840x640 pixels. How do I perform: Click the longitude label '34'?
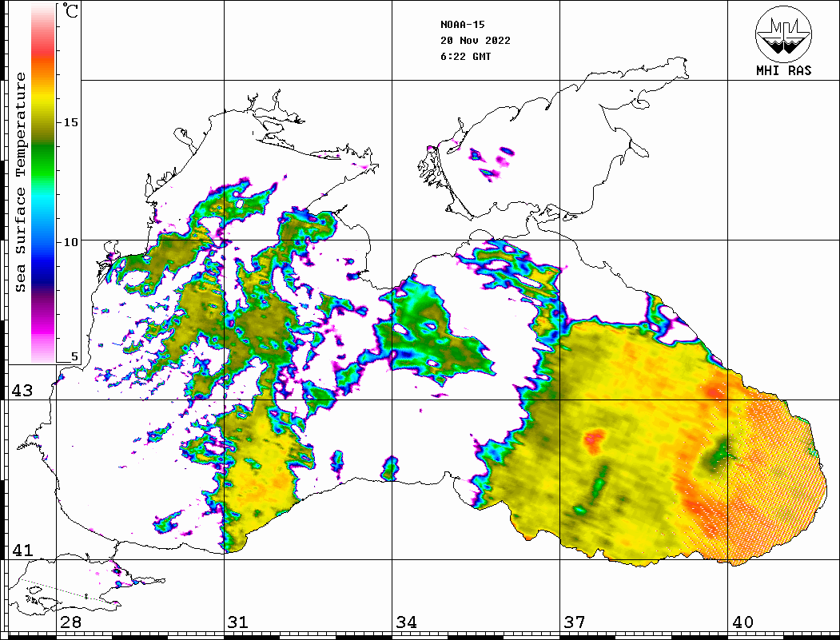coord(406,622)
